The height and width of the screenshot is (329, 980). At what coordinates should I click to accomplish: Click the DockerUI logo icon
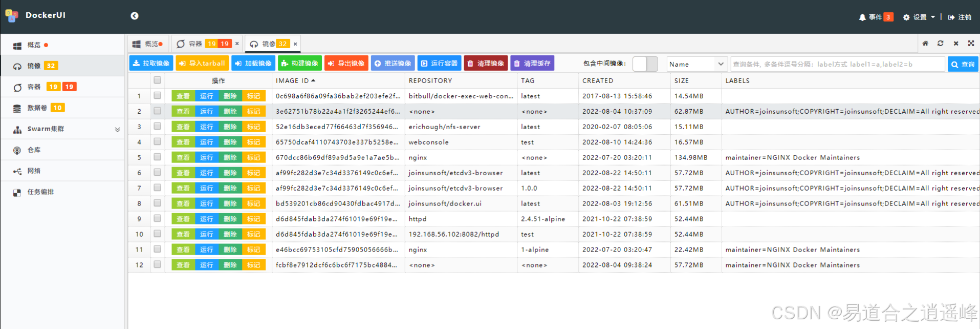[12, 16]
